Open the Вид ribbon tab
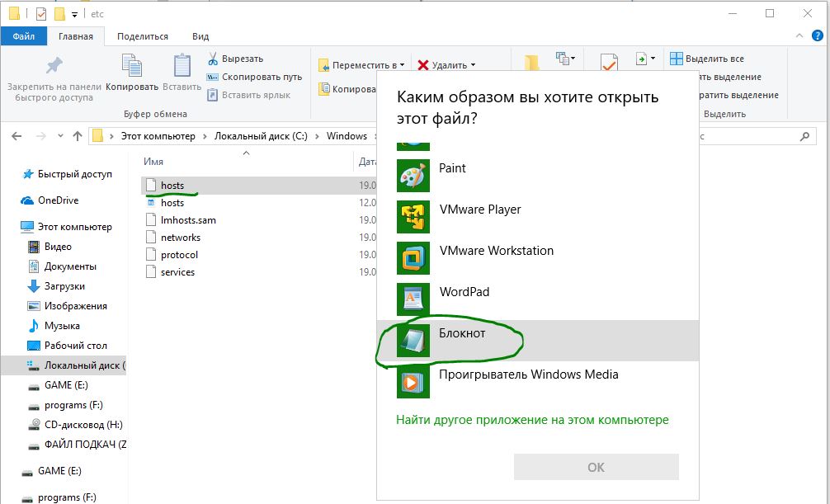 [200, 36]
